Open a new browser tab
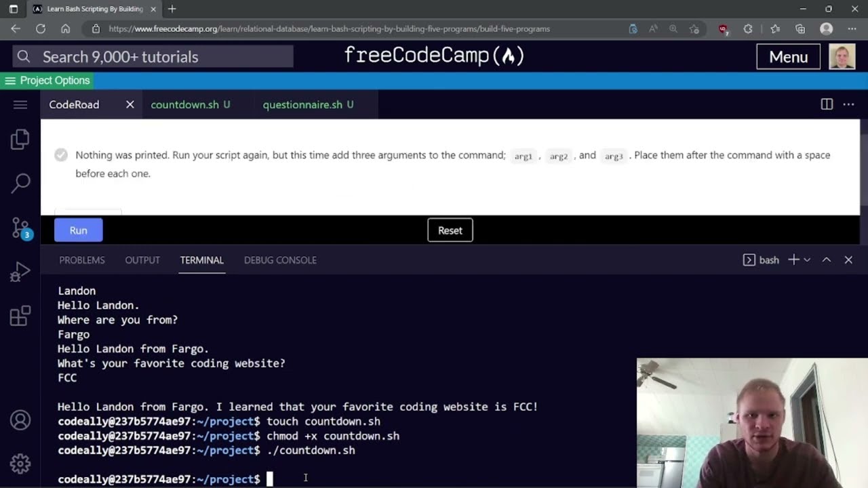This screenshot has width=868, height=488. click(x=172, y=9)
